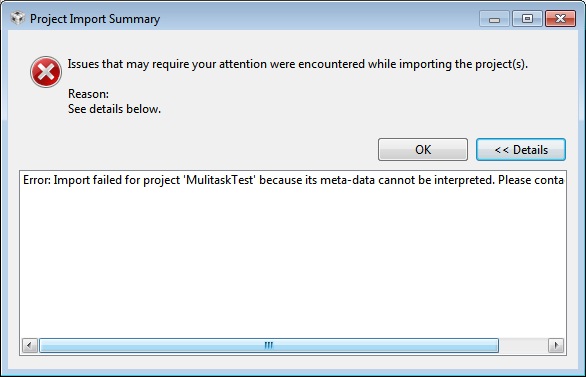Click the grip marks on scrollbar thumb

click(269, 345)
